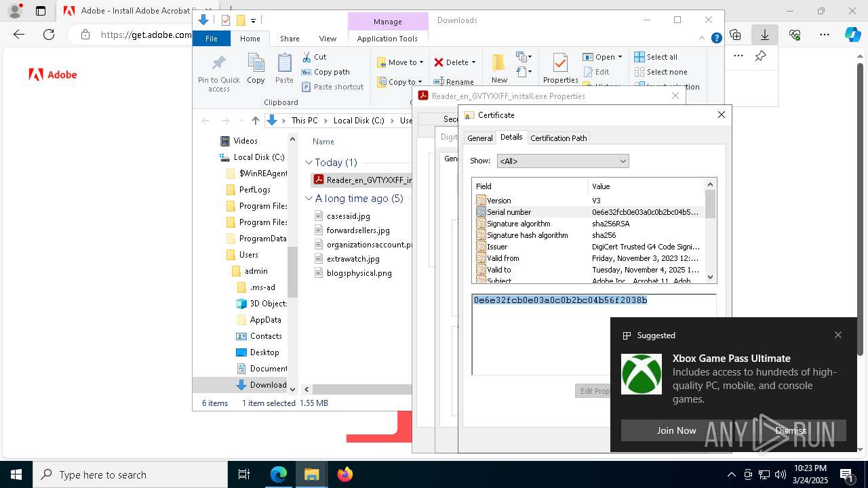
Task: Select the Issuer field row
Action: (x=589, y=247)
